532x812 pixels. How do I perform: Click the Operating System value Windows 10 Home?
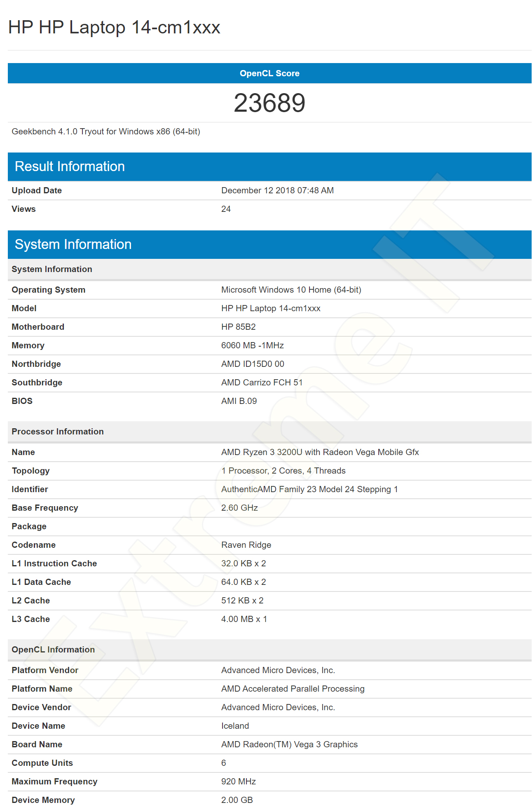coord(291,290)
